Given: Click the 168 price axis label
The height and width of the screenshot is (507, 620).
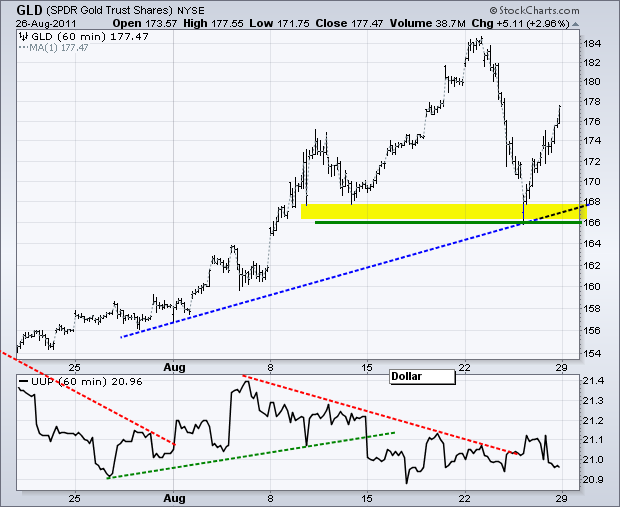Looking at the screenshot, I should (x=592, y=201).
